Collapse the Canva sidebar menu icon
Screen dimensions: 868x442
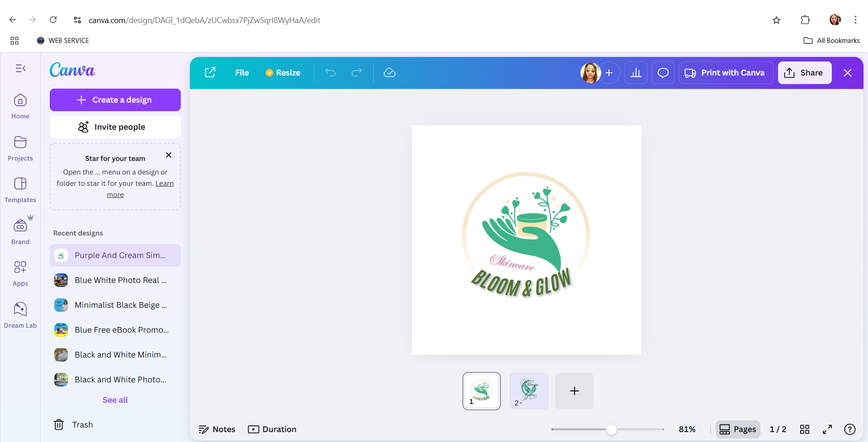20,68
